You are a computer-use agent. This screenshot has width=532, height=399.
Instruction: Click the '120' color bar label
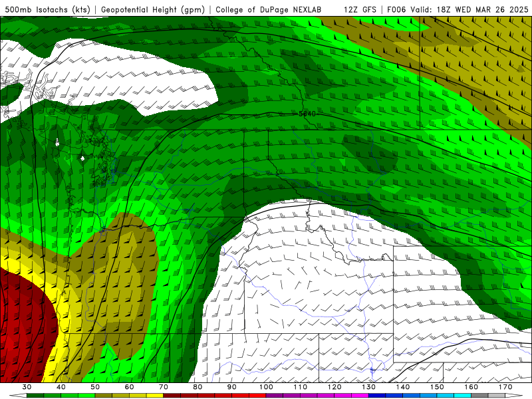334,387
